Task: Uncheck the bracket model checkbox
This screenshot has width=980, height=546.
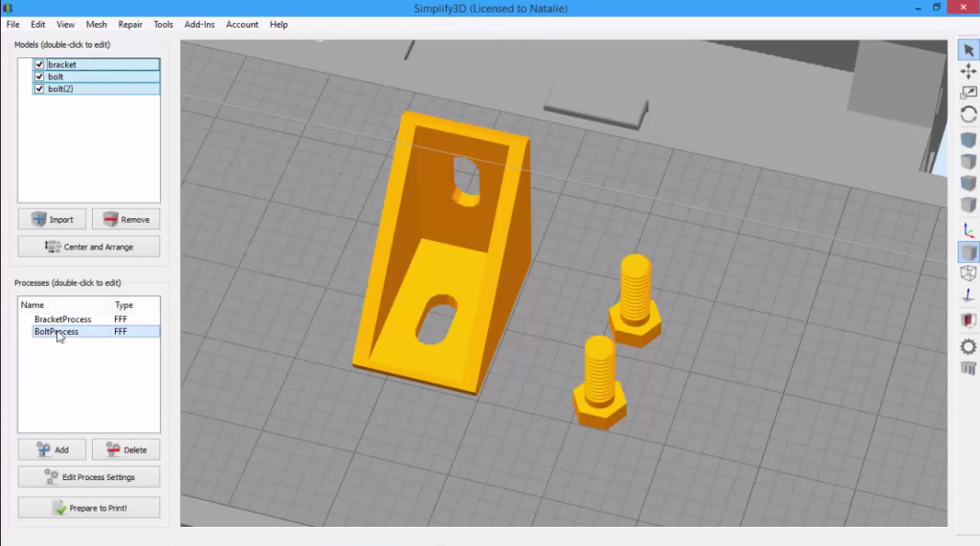Action: 39,64
